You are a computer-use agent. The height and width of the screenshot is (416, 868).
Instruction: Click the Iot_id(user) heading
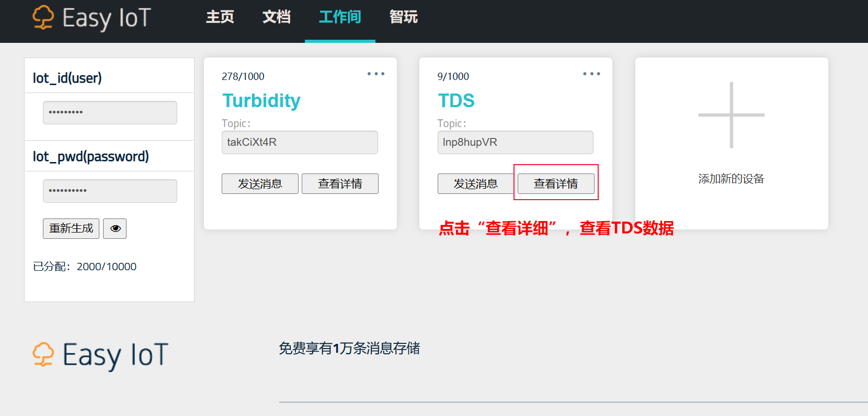(67, 78)
